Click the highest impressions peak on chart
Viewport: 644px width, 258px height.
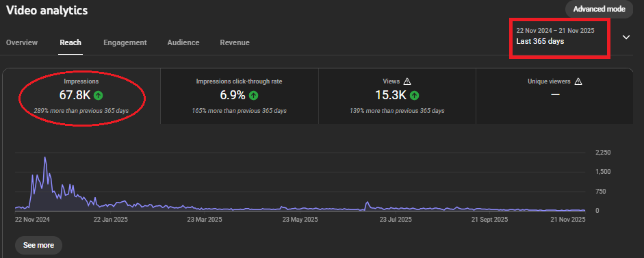point(44,157)
